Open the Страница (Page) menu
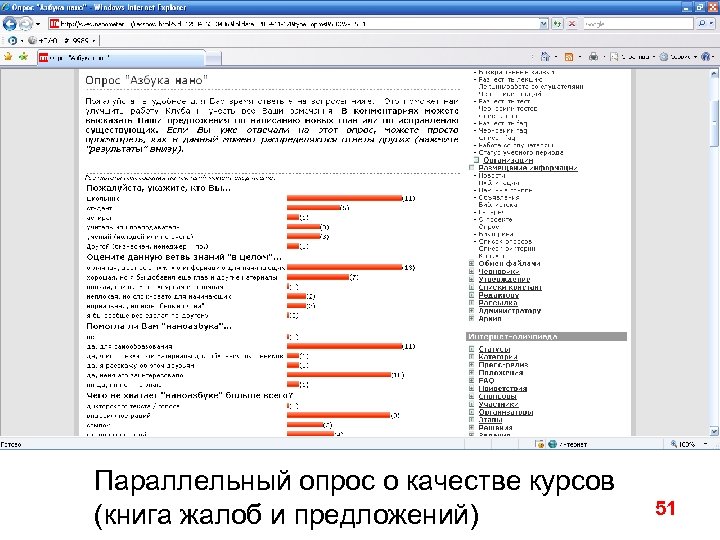Image resolution: width=720 pixels, height=540 pixels. (x=632, y=57)
